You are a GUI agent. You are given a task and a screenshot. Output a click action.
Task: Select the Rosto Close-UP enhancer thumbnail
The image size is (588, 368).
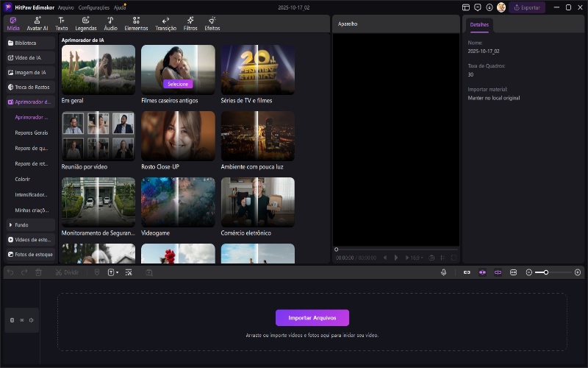[x=178, y=136]
